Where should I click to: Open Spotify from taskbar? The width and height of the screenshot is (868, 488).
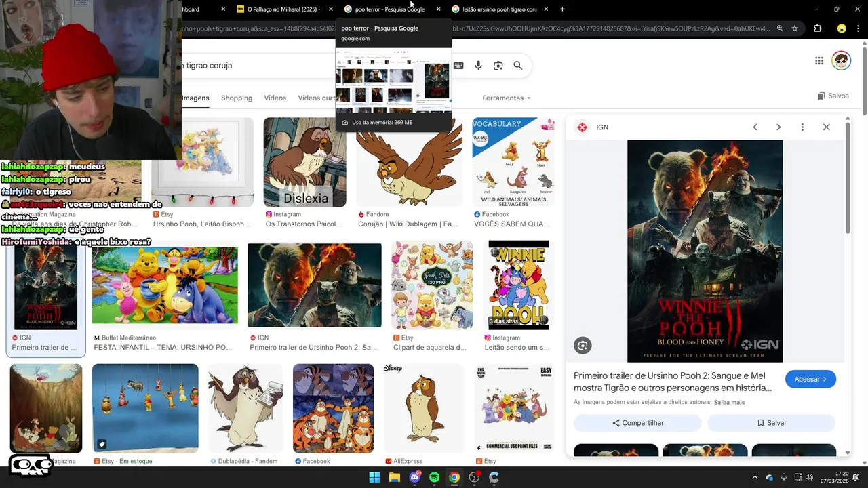[x=434, y=477]
